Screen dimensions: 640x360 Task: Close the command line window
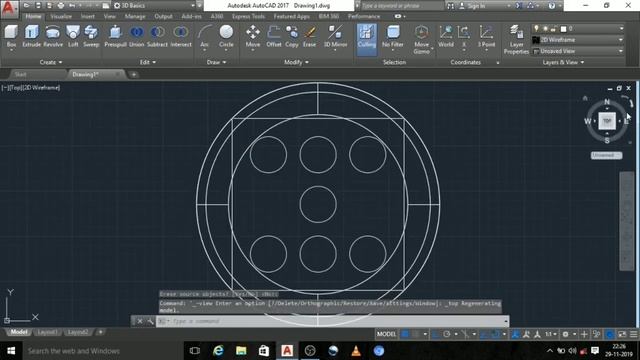coord(140,321)
